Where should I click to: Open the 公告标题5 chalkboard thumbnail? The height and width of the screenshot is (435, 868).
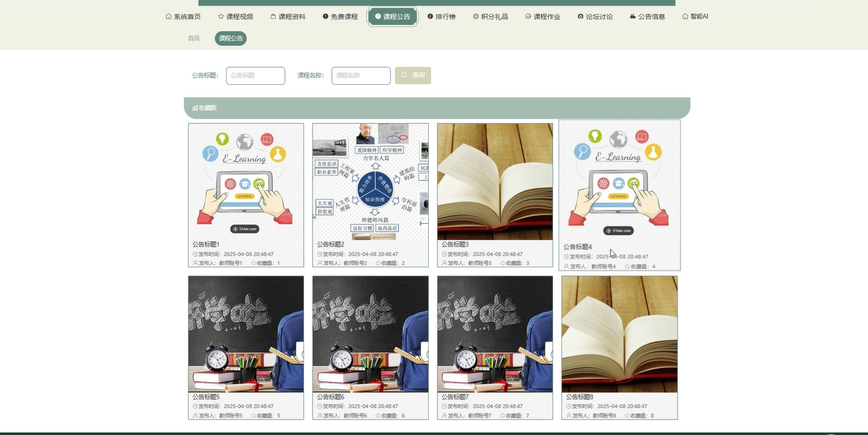[246, 334]
